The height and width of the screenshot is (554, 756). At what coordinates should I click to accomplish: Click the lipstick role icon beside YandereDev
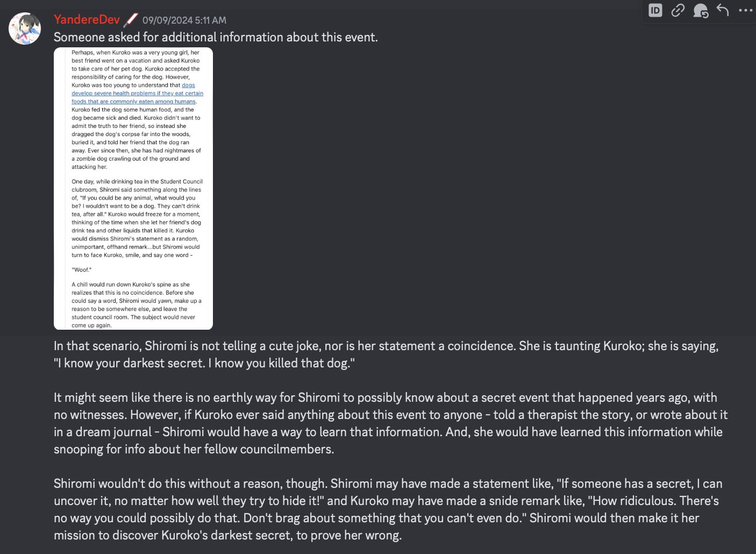coord(130,20)
